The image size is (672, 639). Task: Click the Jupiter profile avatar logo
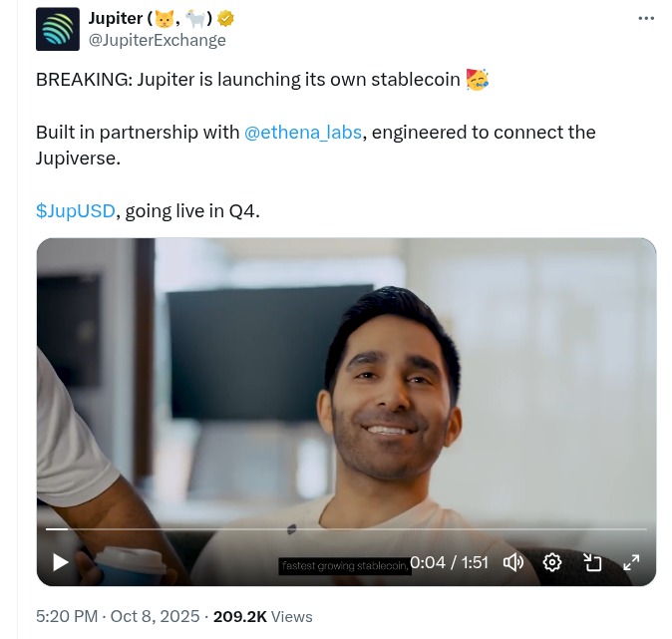[58, 29]
